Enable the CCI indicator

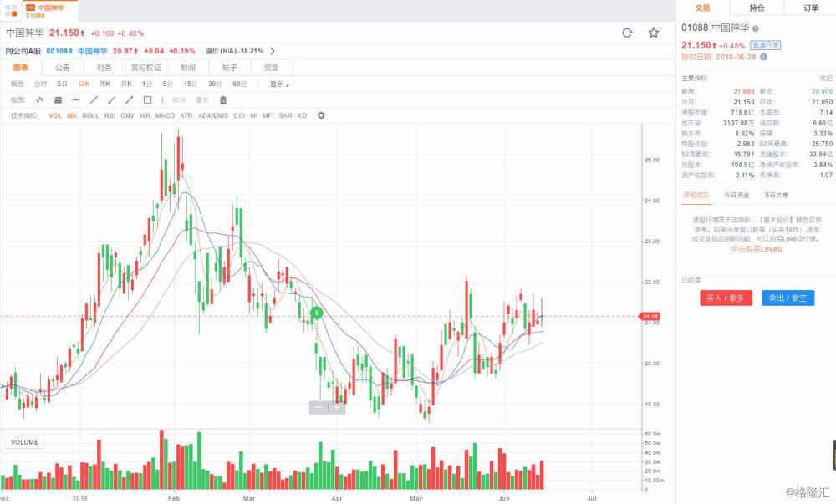click(239, 115)
